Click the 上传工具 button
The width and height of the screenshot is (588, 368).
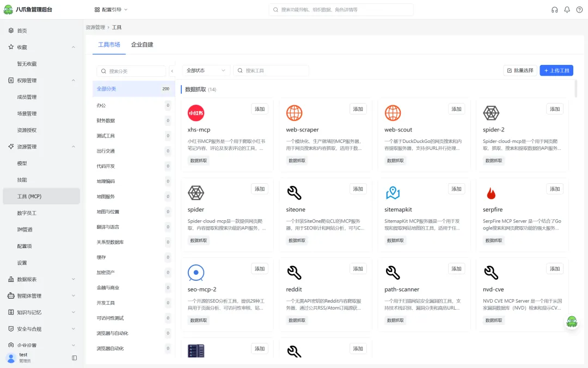(556, 70)
